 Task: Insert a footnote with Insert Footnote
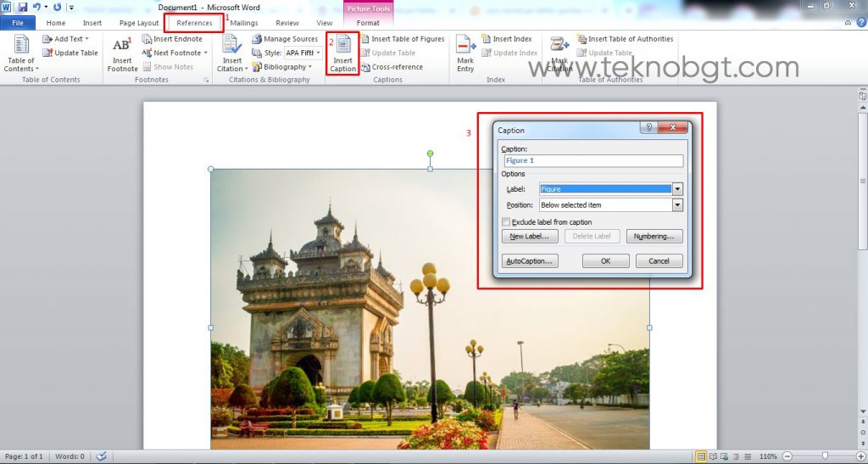tap(122, 53)
